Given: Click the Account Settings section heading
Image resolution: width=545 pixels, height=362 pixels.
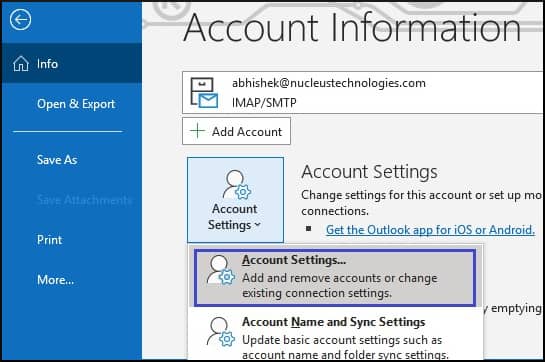Looking at the screenshot, I should (369, 172).
